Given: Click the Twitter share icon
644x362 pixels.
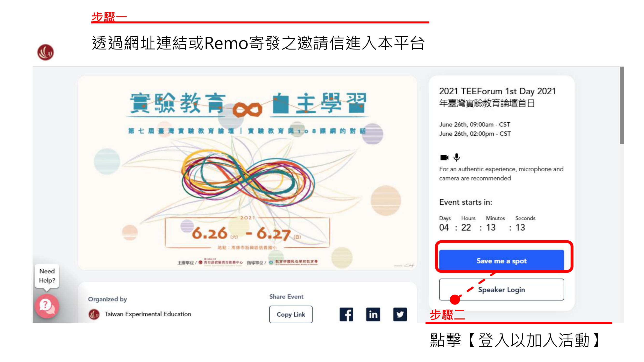Looking at the screenshot, I should pyautogui.click(x=400, y=314).
